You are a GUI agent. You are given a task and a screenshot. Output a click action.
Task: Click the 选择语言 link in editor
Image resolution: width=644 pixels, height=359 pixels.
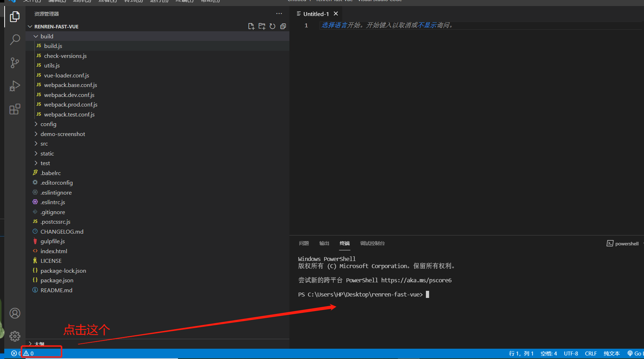pyautogui.click(x=334, y=25)
